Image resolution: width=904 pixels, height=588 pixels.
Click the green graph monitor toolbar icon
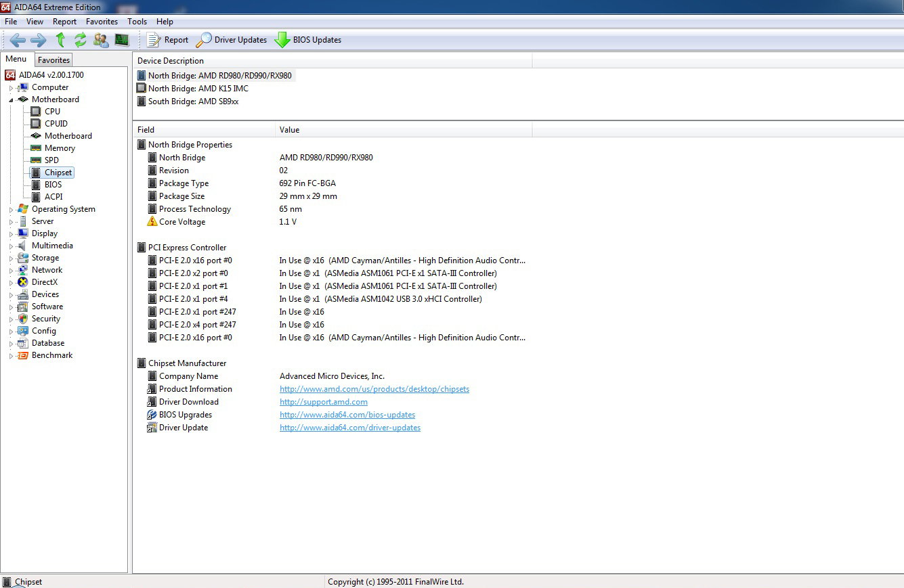(122, 40)
